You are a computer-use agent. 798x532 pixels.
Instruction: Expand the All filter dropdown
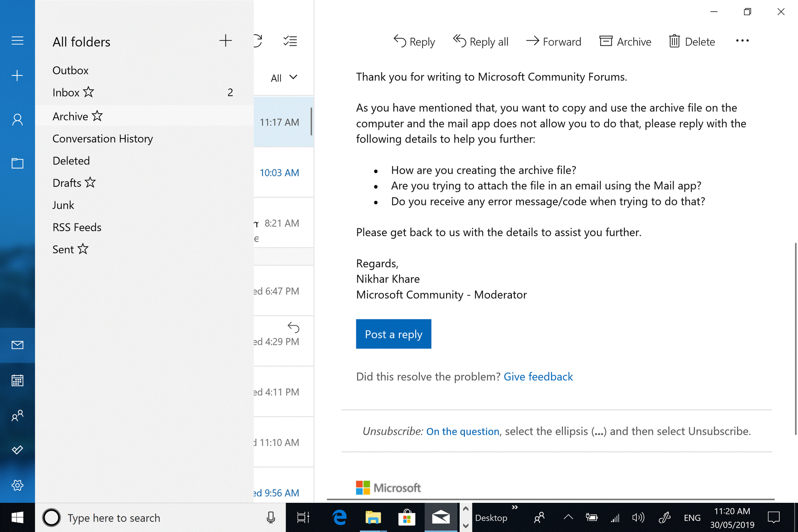click(x=284, y=77)
